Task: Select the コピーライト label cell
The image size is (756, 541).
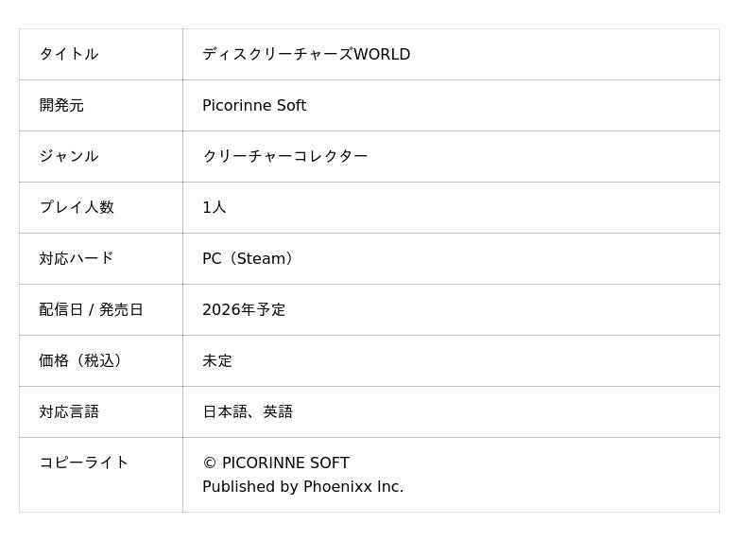Action: click(x=84, y=462)
